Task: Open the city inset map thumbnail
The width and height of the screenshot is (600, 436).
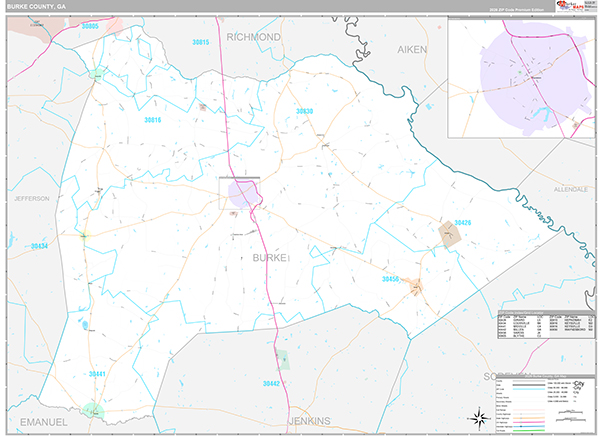Action: pyautogui.click(x=522, y=77)
